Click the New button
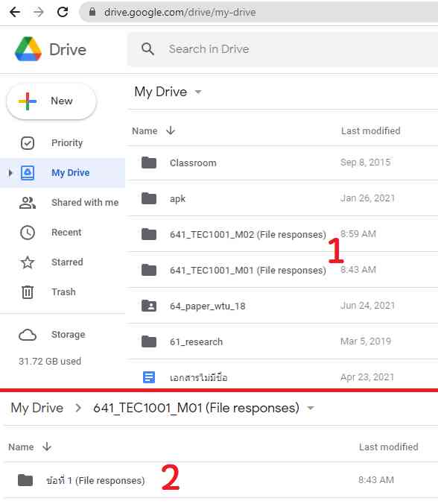Image resolution: width=438 pixels, height=504 pixels. [51, 101]
